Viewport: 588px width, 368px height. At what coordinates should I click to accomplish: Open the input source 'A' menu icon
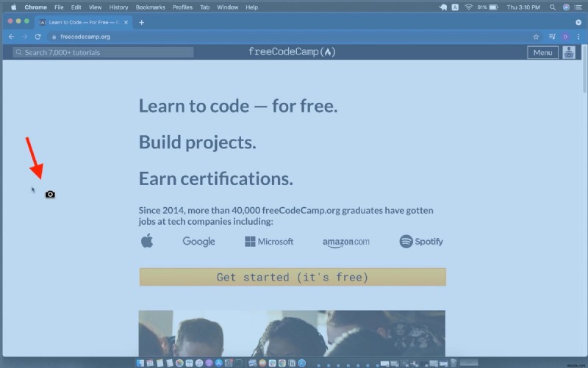point(455,7)
